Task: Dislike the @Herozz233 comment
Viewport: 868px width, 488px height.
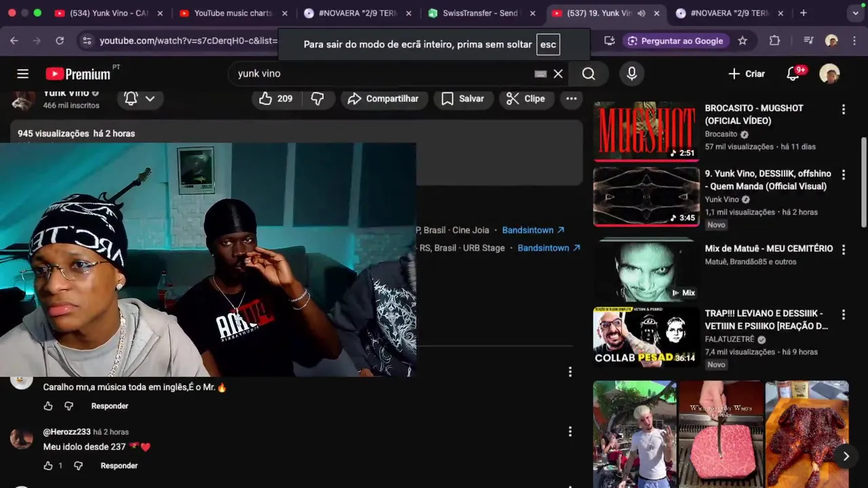Action: click(78, 466)
